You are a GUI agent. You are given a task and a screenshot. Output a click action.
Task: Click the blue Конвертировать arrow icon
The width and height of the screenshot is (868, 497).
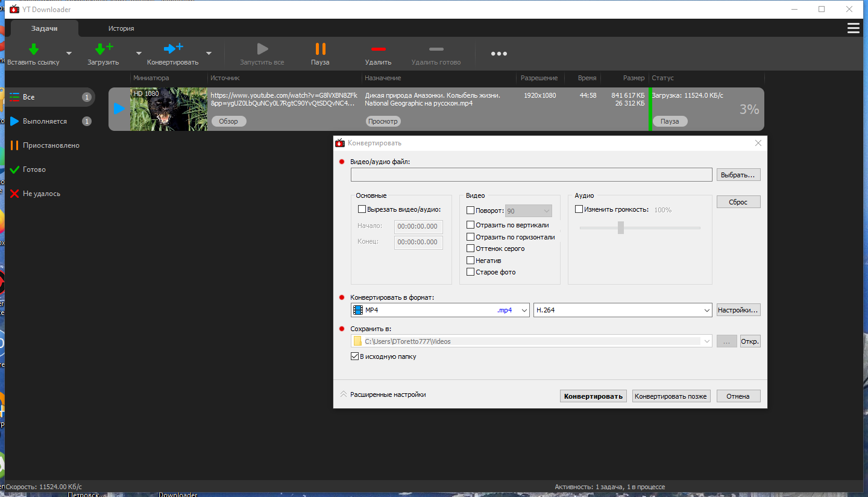pyautogui.click(x=174, y=49)
